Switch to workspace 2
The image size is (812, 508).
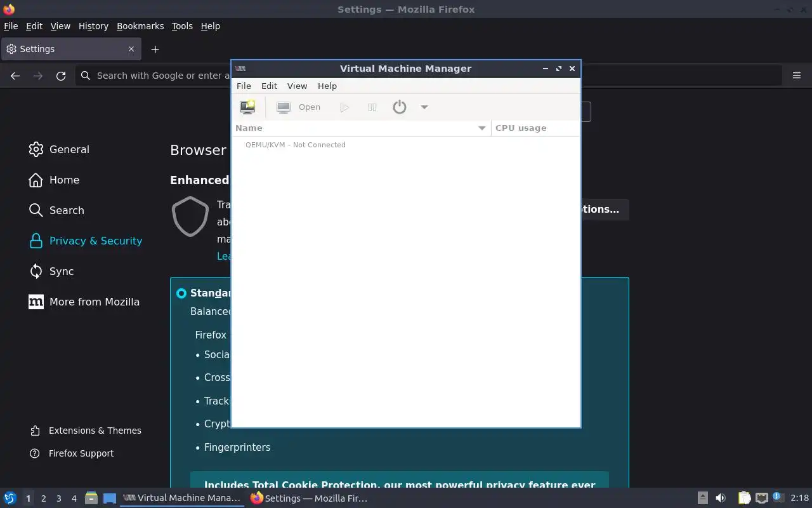(43, 498)
